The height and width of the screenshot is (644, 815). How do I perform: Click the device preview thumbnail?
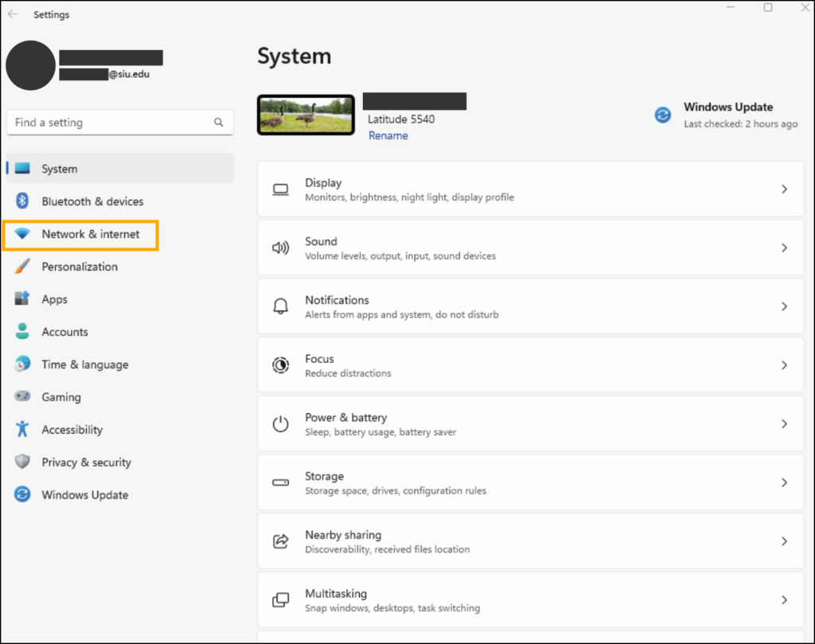306,114
